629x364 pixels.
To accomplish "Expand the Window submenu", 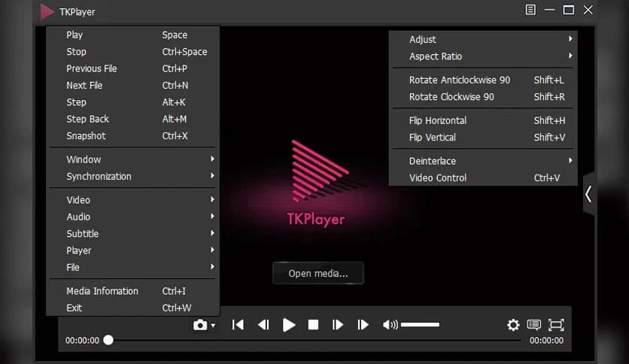I will [132, 159].
